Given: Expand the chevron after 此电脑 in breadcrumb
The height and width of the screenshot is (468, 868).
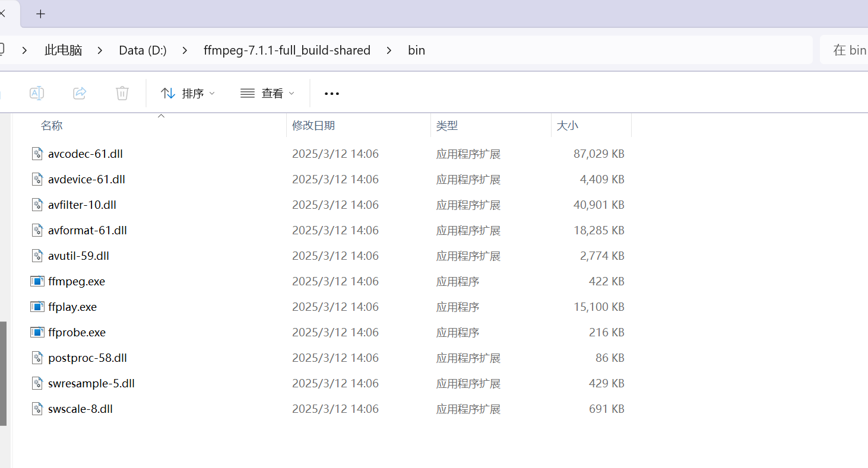Looking at the screenshot, I should (100, 50).
